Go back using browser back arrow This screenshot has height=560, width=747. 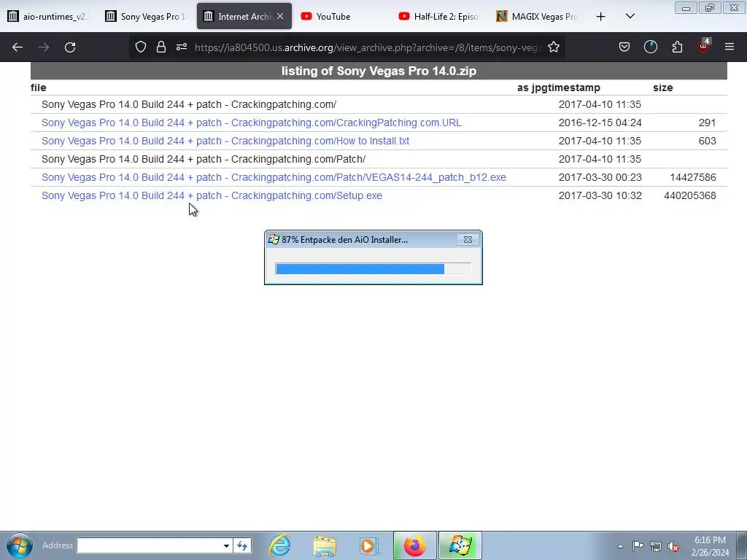tap(18, 47)
